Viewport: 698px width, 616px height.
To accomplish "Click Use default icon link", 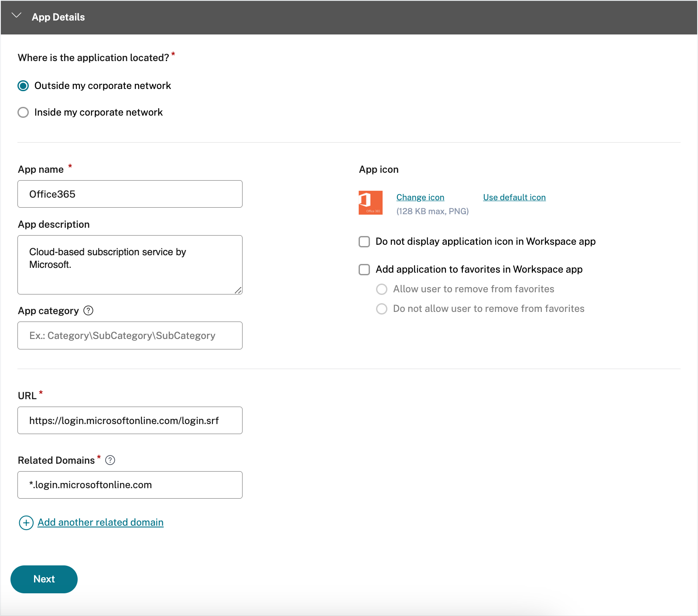I will [514, 198].
